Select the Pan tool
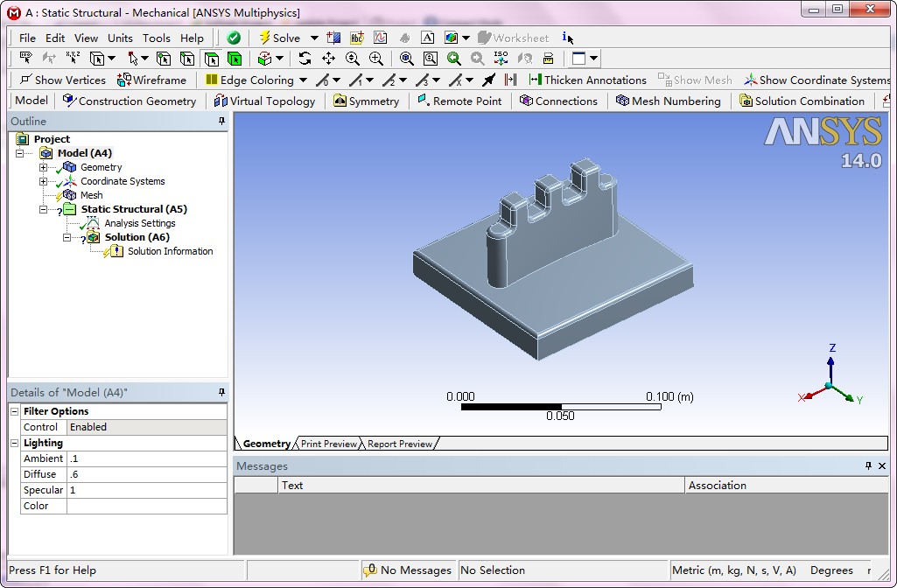Image resolution: width=897 pixels, height=588 pixels. pyautogui.click(x=328, y=59)
